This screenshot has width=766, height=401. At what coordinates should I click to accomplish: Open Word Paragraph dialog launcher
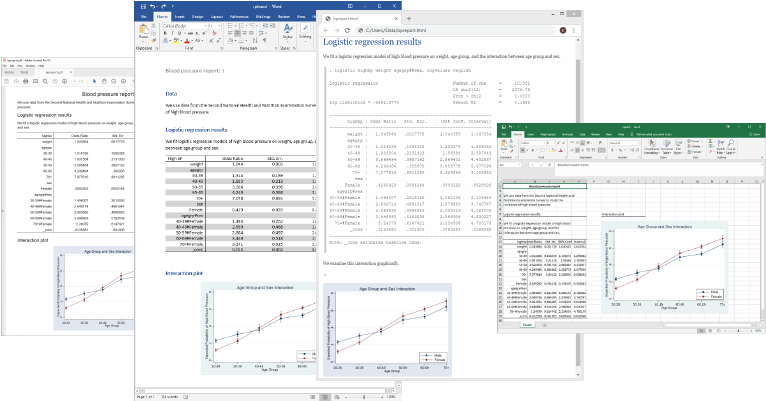[276, 48]
